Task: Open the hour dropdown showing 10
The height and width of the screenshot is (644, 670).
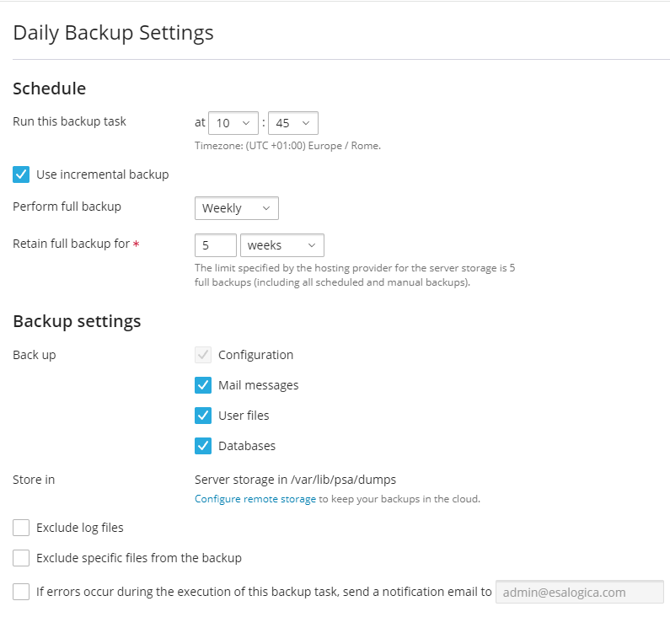Action: (x=233, y=123)
